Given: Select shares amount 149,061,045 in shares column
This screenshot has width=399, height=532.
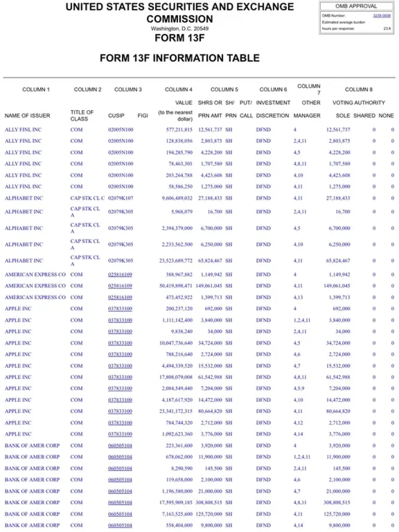Looking at the screenshot, I should pos(209,286).
